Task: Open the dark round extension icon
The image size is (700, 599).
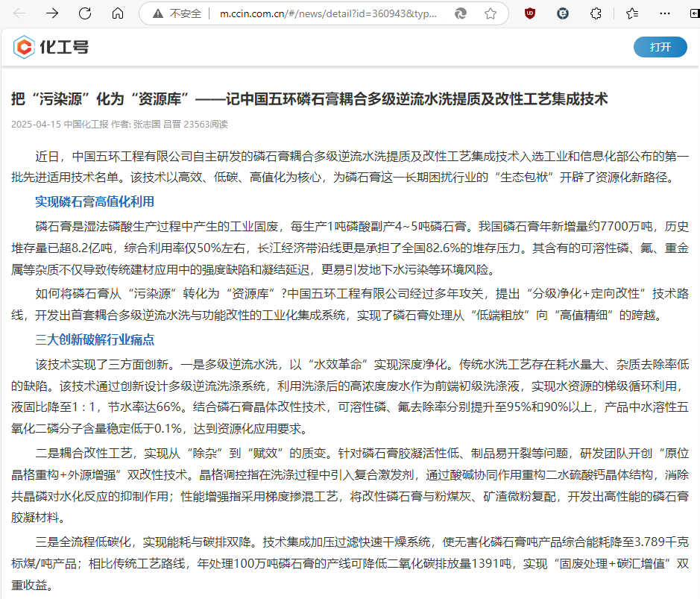Action: (563, 14)
